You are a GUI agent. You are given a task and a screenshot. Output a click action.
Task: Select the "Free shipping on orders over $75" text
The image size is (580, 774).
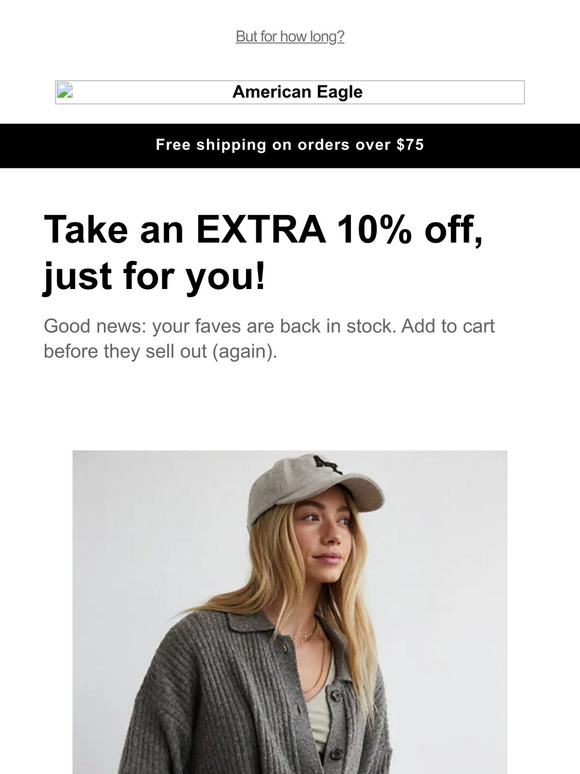tap(290, 145)
